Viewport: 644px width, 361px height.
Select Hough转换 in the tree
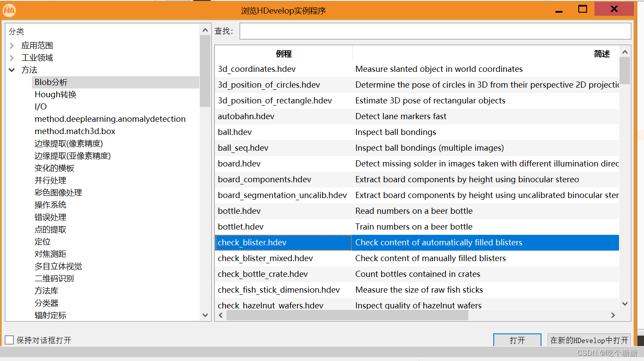[56, 95]
